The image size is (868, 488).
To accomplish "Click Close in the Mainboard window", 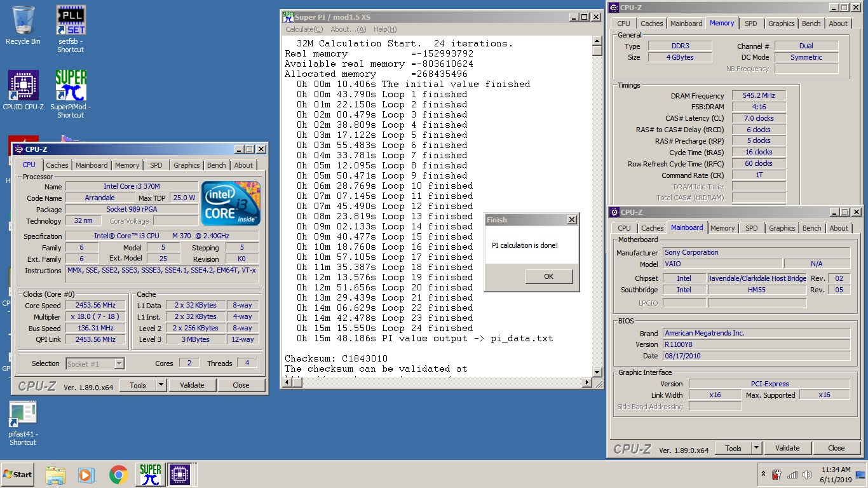I will pyautogui.click(x=836, y=448).
